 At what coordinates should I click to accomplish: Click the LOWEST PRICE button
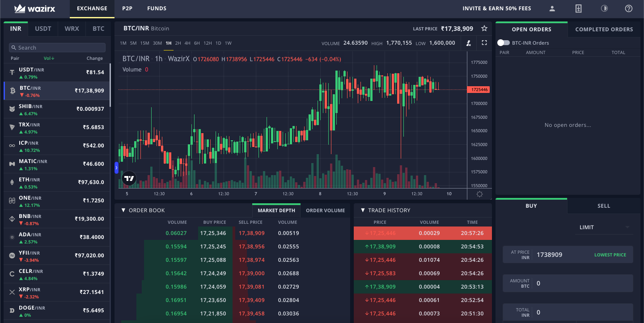click(610, 254)
